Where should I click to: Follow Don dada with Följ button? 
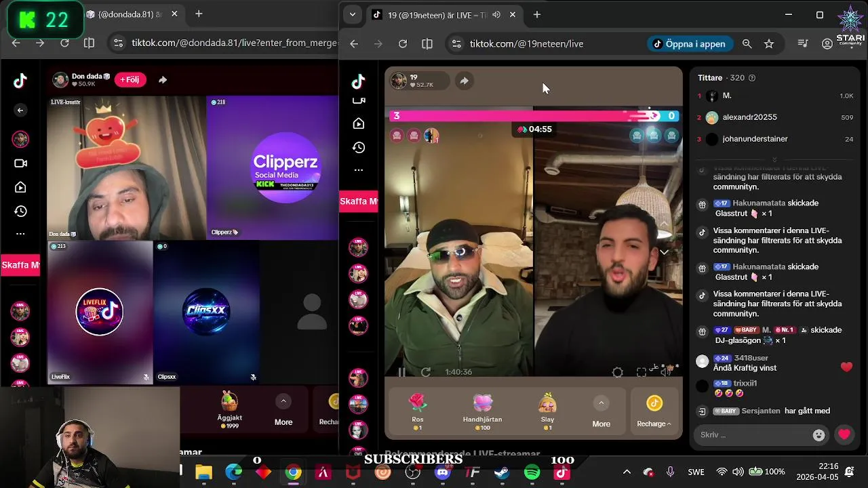point(130,80)
